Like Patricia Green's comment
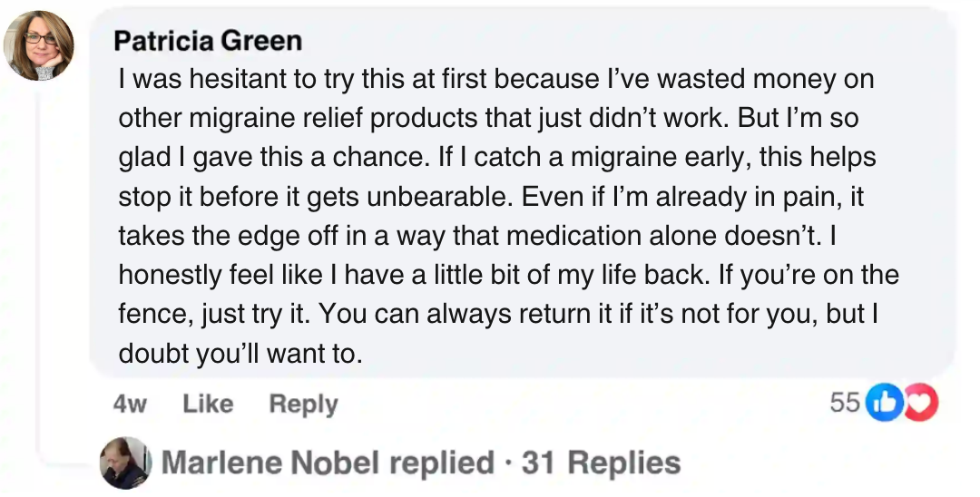Image resolution: width=980 pixels, height=497 pixels. pyautogui.click(x=208, y=404)
